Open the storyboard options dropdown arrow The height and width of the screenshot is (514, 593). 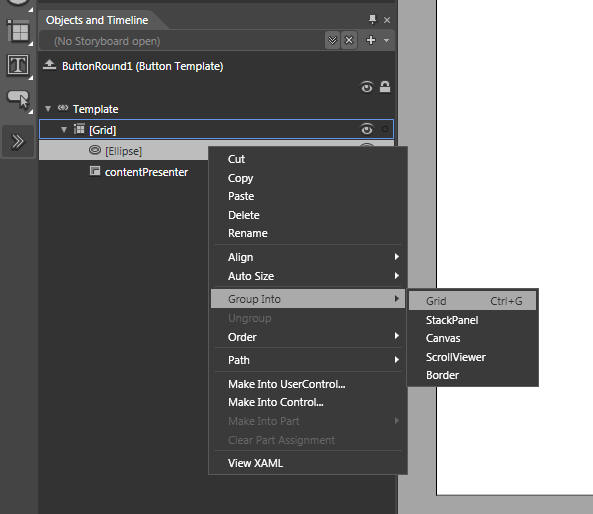(386, 40)
